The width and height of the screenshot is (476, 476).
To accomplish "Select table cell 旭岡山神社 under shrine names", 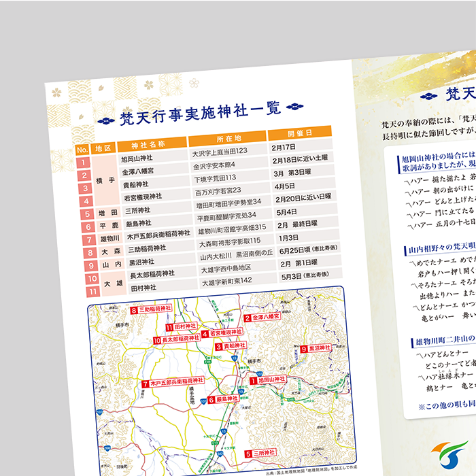I will click(x=137, y=158).
